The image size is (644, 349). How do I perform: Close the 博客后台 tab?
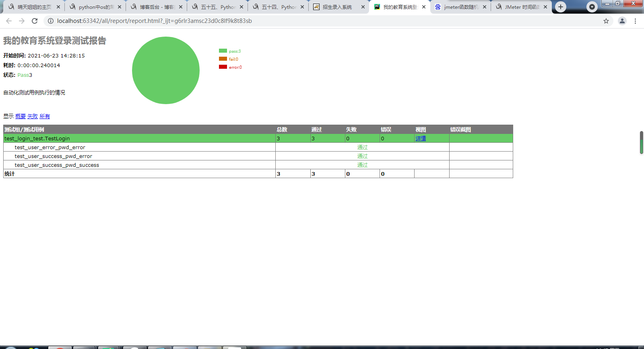click(181, 7)
